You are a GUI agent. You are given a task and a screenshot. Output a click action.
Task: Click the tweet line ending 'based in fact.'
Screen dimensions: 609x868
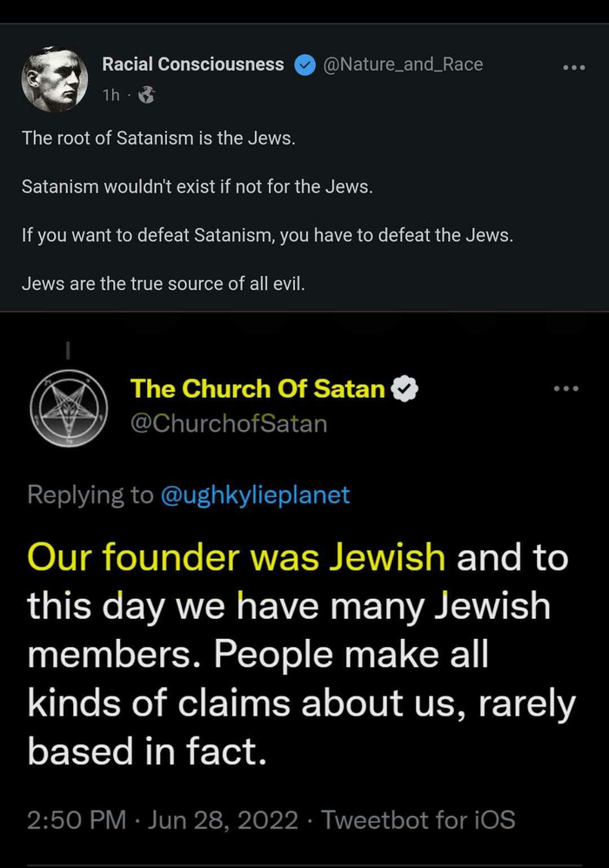pos(145,750)
